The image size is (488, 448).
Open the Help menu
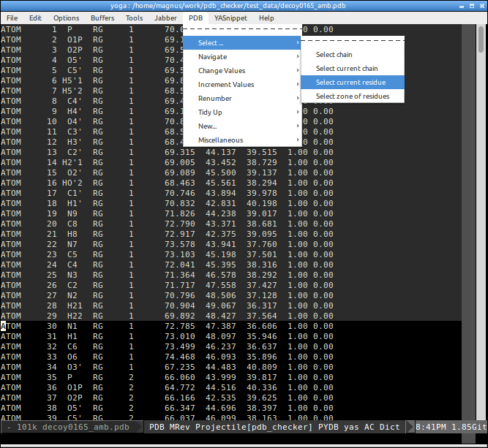pyautogui.click(x=266, y=18)
